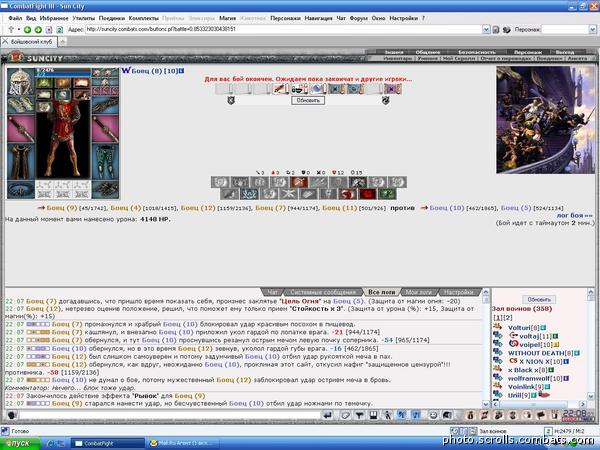Image resolution: width=600 pixels, height=450 pixels.
Task: Open dropdown arrow beside the up-navigation icon
Action: (18, 29)
